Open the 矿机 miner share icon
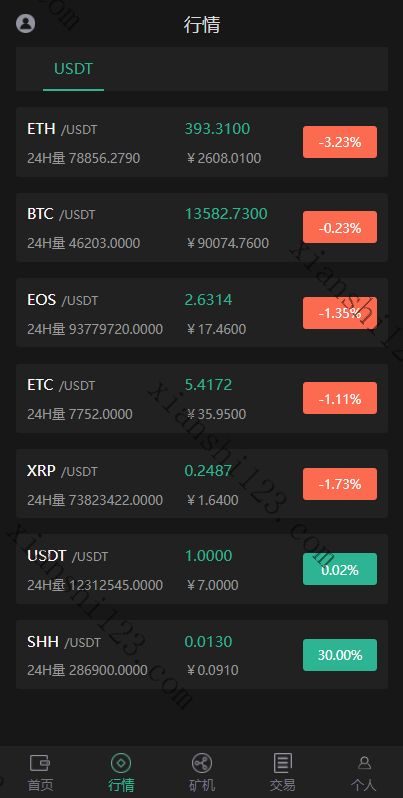Screen dimensions: 403x798 pos(202,763)
